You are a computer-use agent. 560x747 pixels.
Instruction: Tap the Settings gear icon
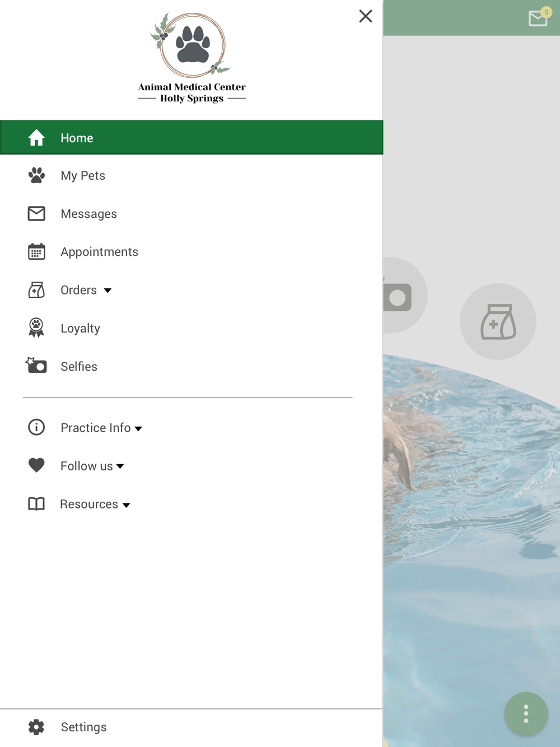[36, 727]
